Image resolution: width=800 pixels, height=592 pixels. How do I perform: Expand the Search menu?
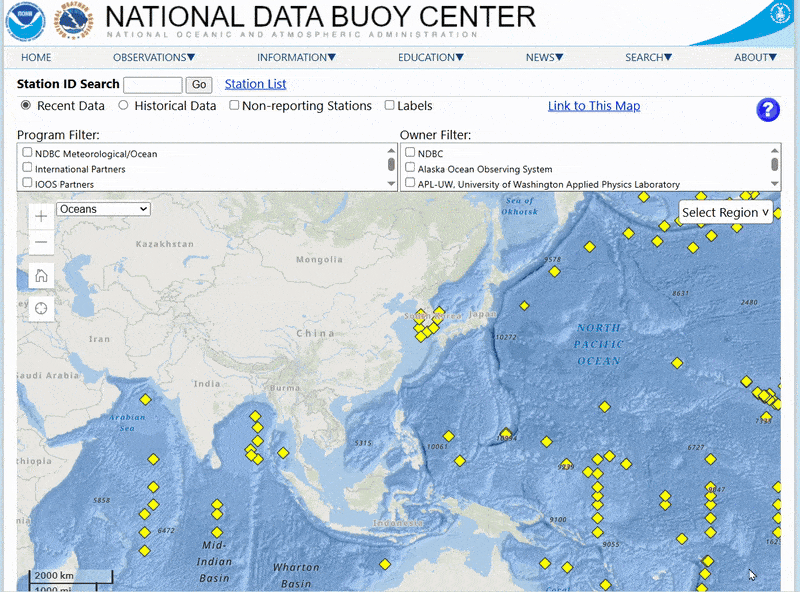click(x=648, y=57)
